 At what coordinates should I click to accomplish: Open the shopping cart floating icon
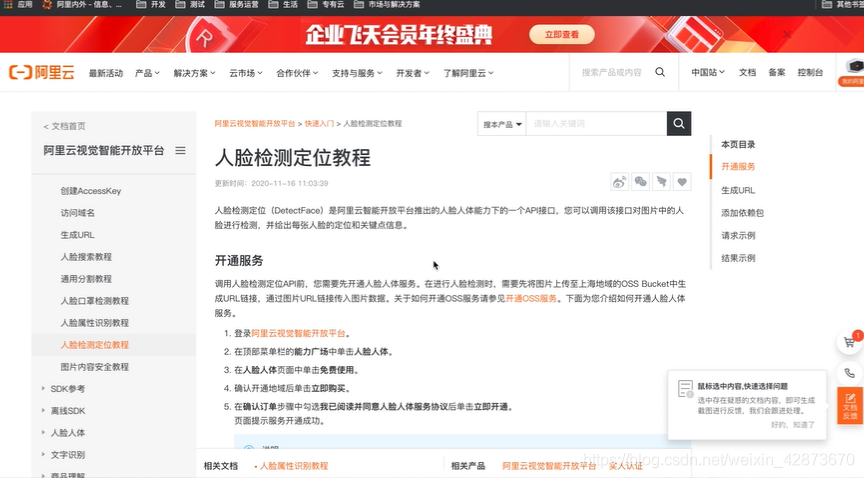(849, 342)
